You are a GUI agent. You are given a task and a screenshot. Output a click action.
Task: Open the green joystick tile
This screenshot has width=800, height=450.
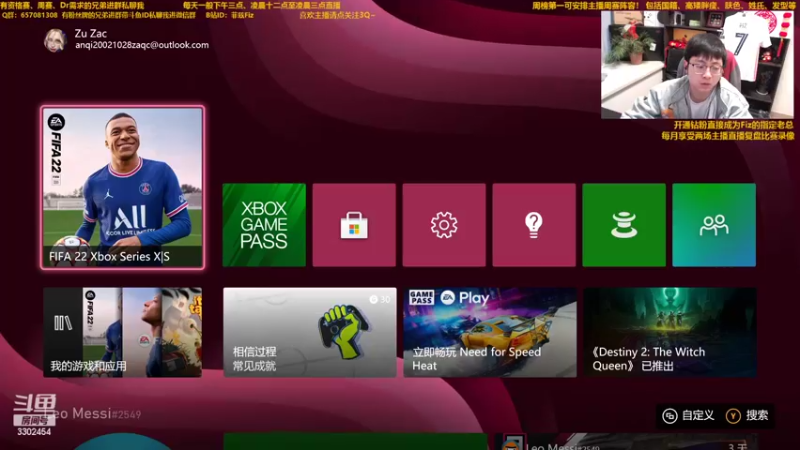point(624,225)
